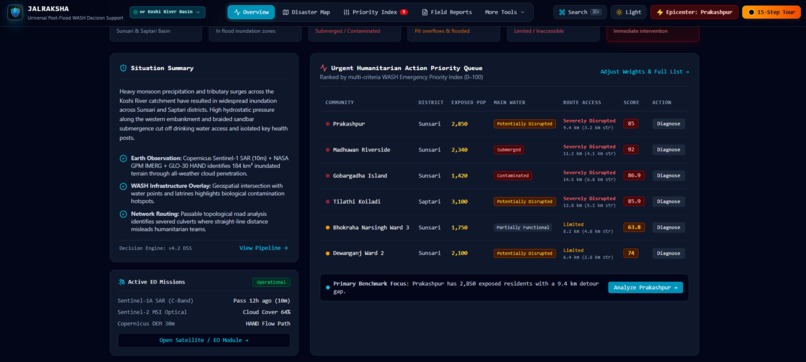Start the 15-Step Tour
This screenshot has height=362, width=806.
point(771,12)
